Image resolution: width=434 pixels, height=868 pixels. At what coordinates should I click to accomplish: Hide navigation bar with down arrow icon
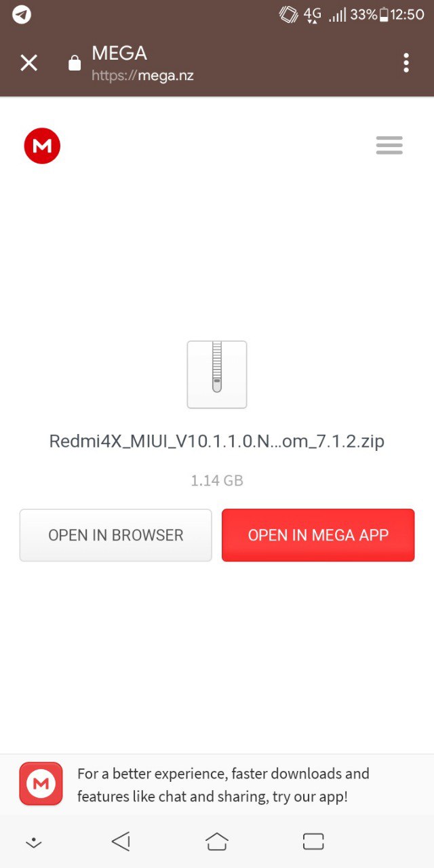[33, 842]
